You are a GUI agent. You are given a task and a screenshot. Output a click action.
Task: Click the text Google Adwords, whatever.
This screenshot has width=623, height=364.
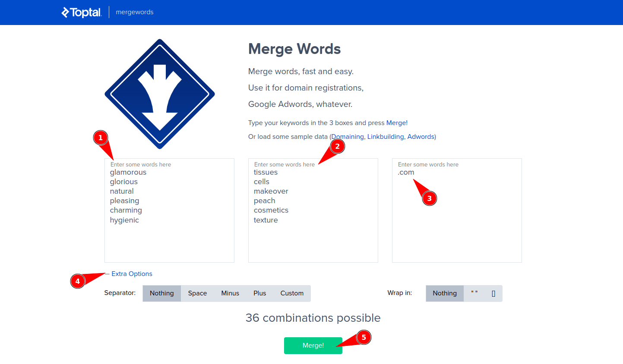(x=300, y=104)
